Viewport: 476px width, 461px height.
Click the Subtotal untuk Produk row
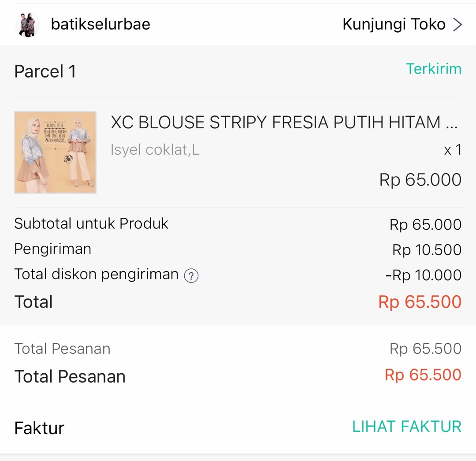coord(91,223)
